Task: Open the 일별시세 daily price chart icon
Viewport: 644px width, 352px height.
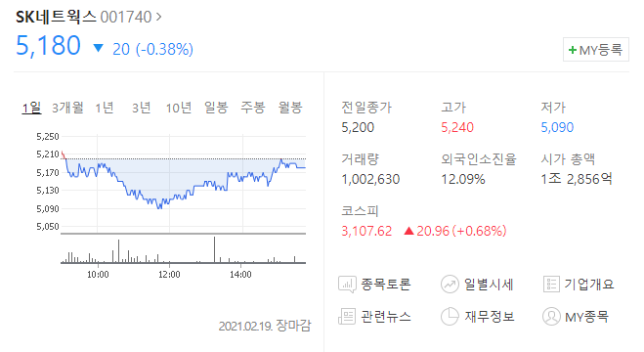Action: coord(450,285)
